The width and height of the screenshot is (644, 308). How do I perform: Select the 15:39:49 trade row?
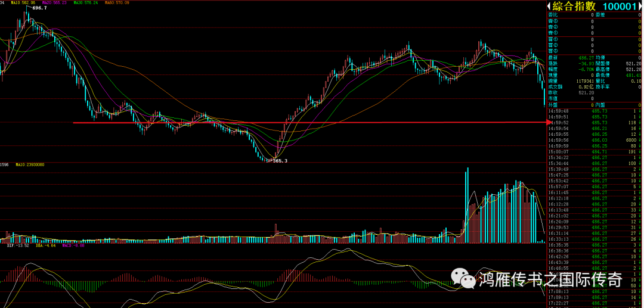(595, 169)
